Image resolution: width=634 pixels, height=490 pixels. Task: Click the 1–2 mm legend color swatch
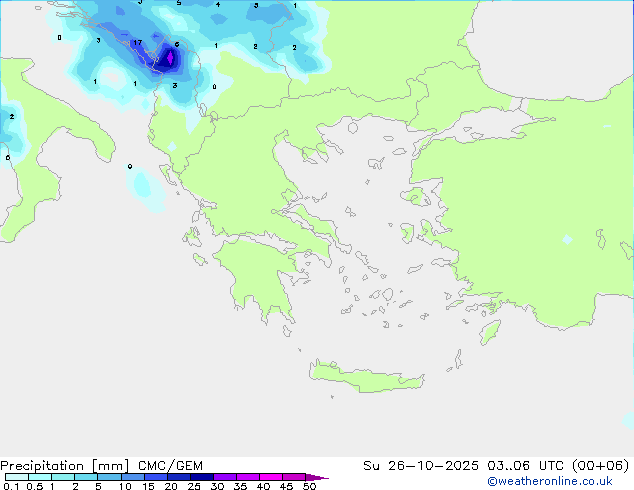(63, 477)
